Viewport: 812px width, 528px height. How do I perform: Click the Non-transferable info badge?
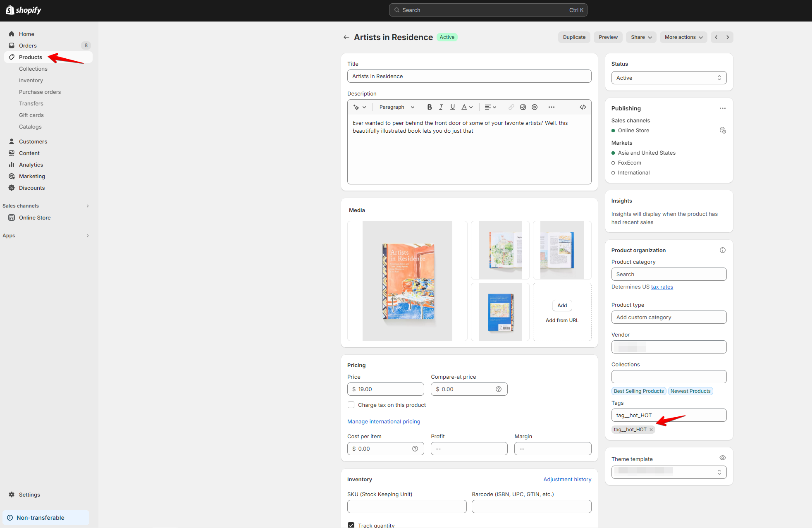(x=46, y=518)
